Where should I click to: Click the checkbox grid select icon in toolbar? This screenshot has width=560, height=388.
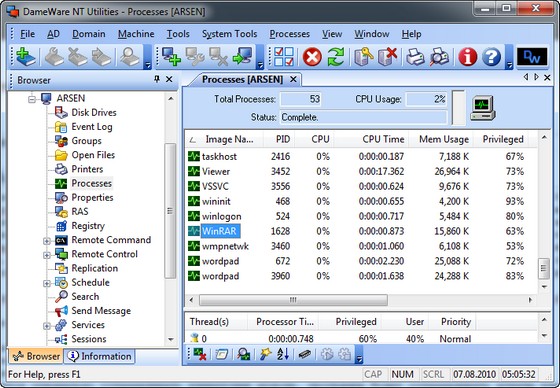click(x=284, y=57)
